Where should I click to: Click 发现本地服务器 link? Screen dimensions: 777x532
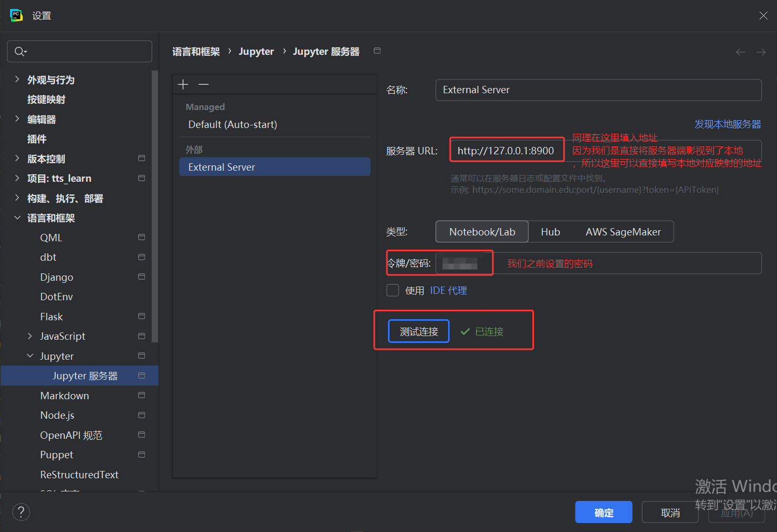727,124
